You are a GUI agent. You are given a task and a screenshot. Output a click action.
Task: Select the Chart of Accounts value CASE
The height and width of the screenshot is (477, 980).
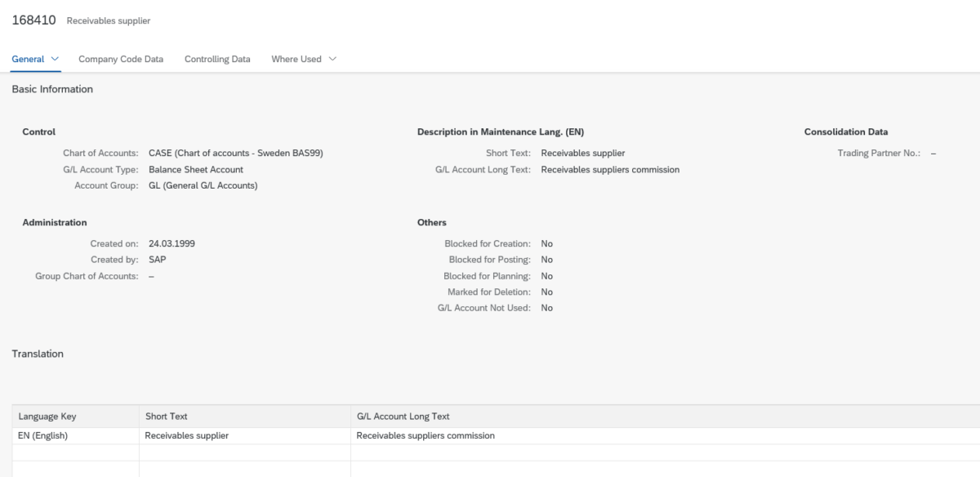click(x=235, y=153)
